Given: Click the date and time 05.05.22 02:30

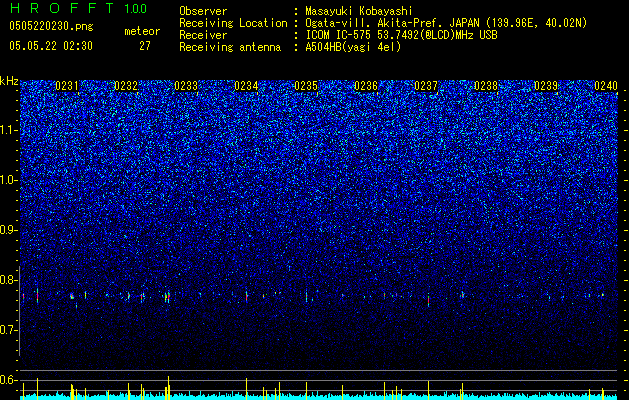Looking at the screenshot, I should pos(51,46).
